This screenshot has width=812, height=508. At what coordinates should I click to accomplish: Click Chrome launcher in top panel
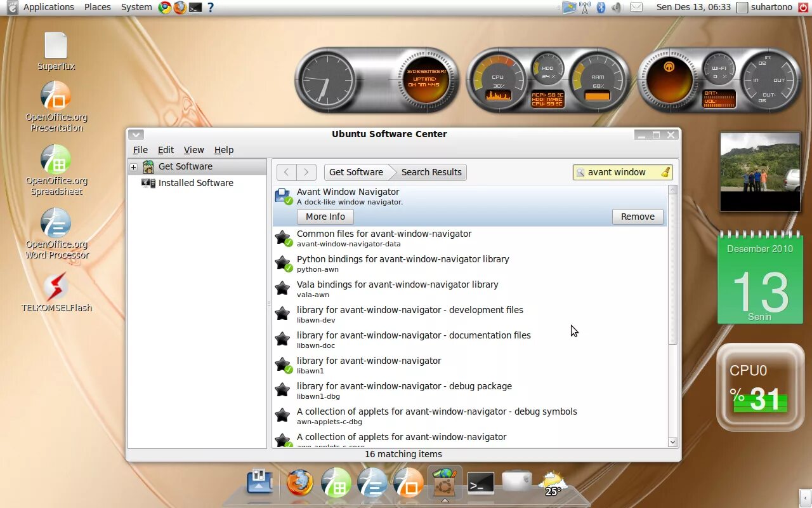coord(165,8)
